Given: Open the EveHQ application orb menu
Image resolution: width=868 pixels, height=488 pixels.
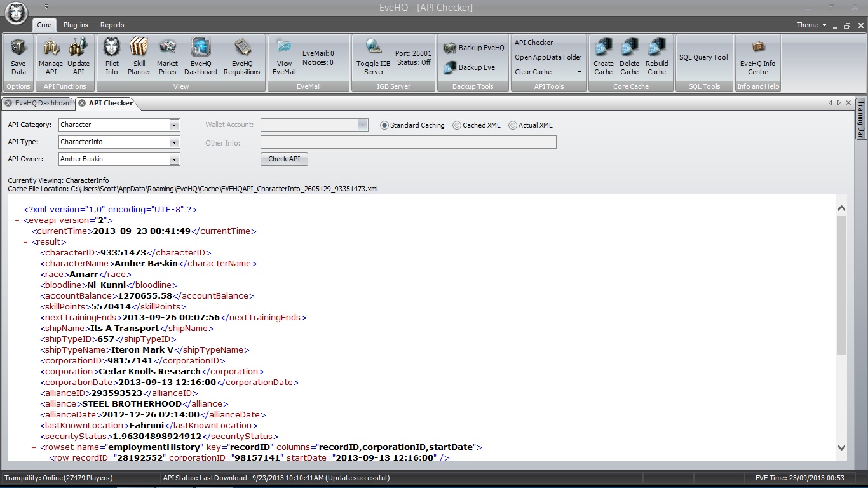Looking at the screenshot, I should tap(16, 13).
